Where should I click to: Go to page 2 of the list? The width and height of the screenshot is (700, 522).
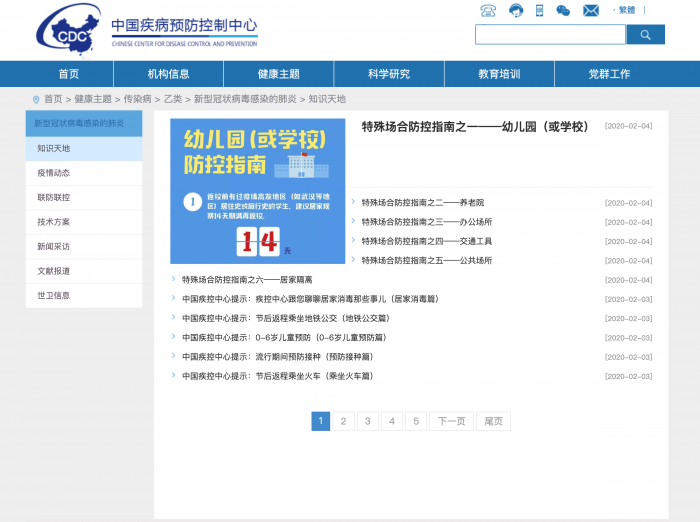tap(343, 421)
